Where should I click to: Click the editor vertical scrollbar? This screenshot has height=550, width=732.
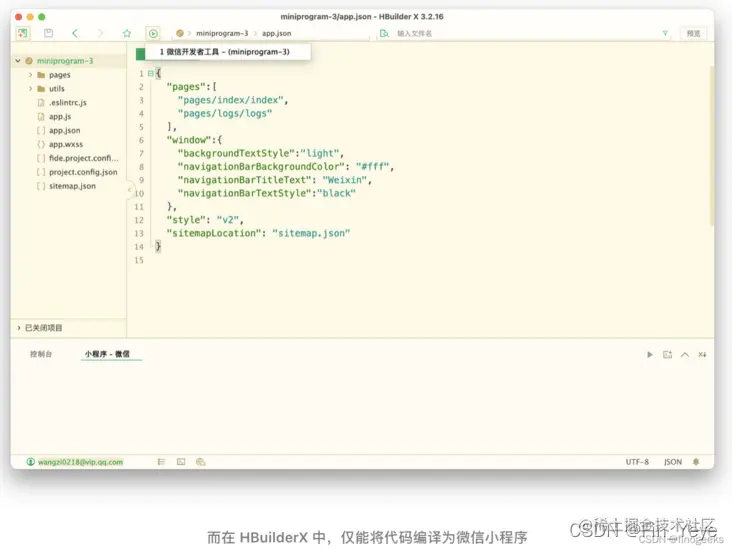click(x=711, y=146)
